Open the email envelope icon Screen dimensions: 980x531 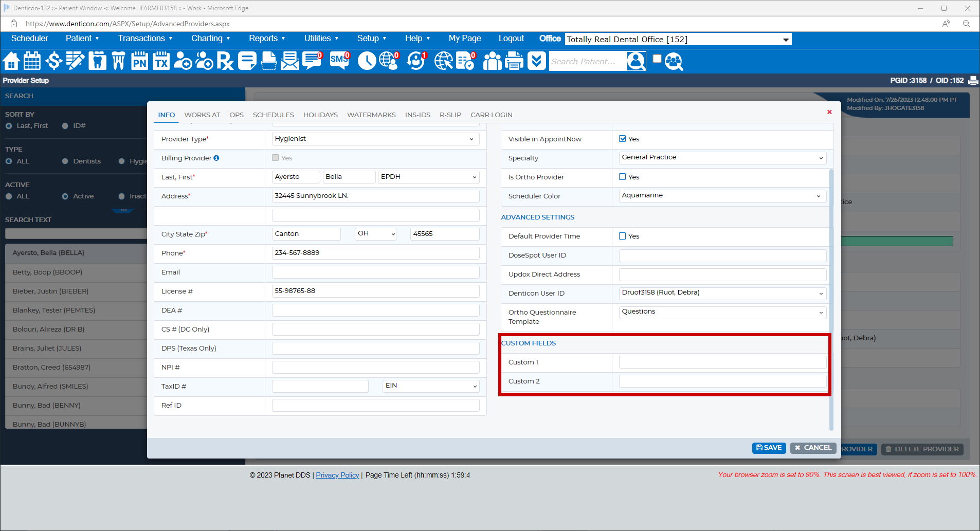click(x=290, y=61)
